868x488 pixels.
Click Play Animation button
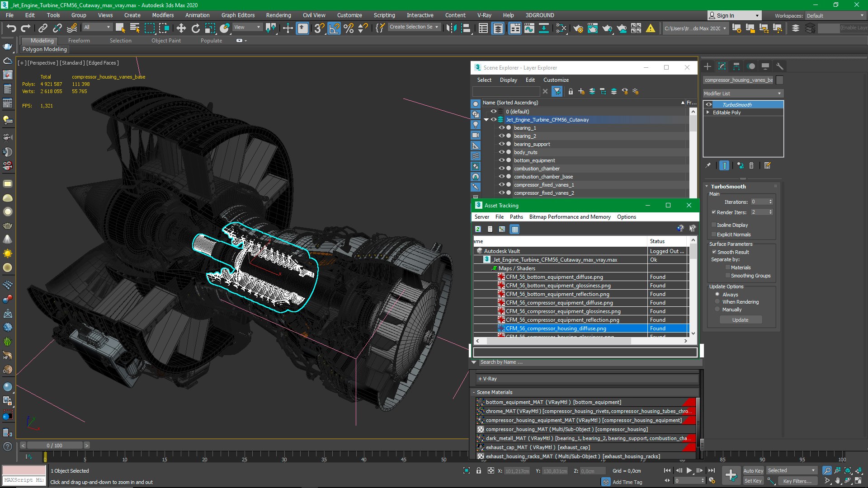point(689,470)
